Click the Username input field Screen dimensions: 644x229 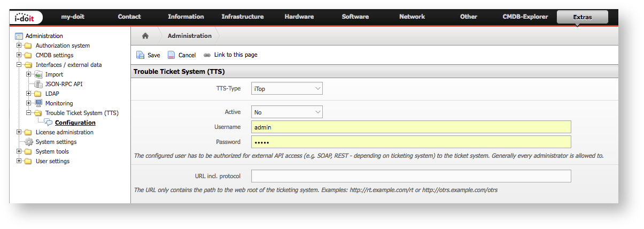(x=411, y=127)
